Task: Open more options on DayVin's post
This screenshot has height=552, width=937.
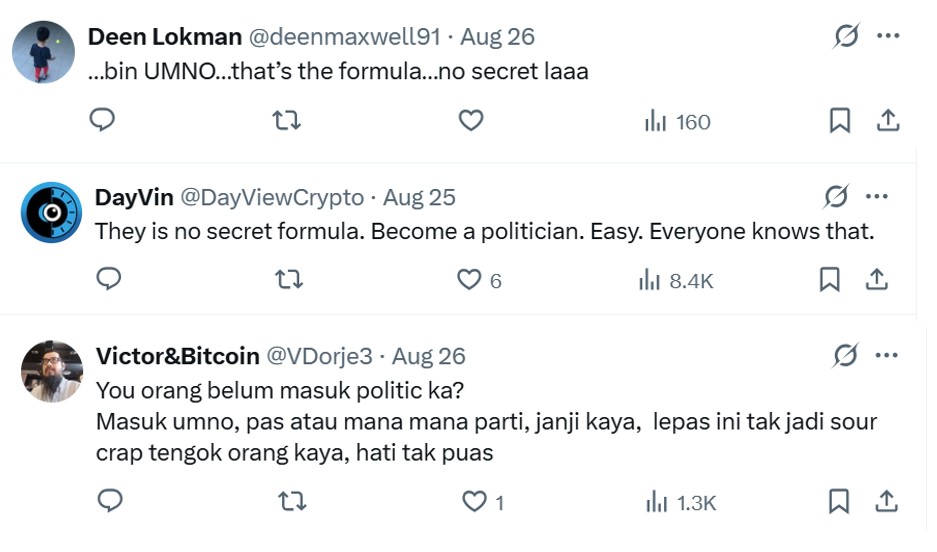Action: click(877, 197)
